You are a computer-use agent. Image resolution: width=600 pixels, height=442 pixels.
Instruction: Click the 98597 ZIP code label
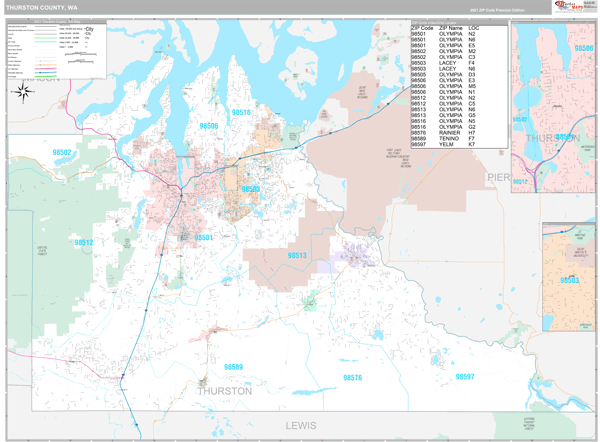[x=464, y=377]
